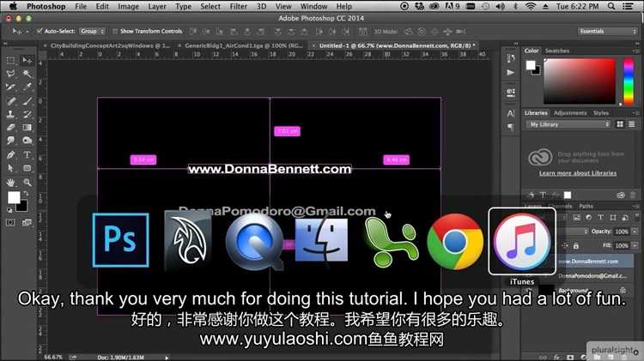This screenshot has height=361, width=644.
Task: Switch to Photoshop in app switcher
Action: pyautogui.click(x=121, y=240)
